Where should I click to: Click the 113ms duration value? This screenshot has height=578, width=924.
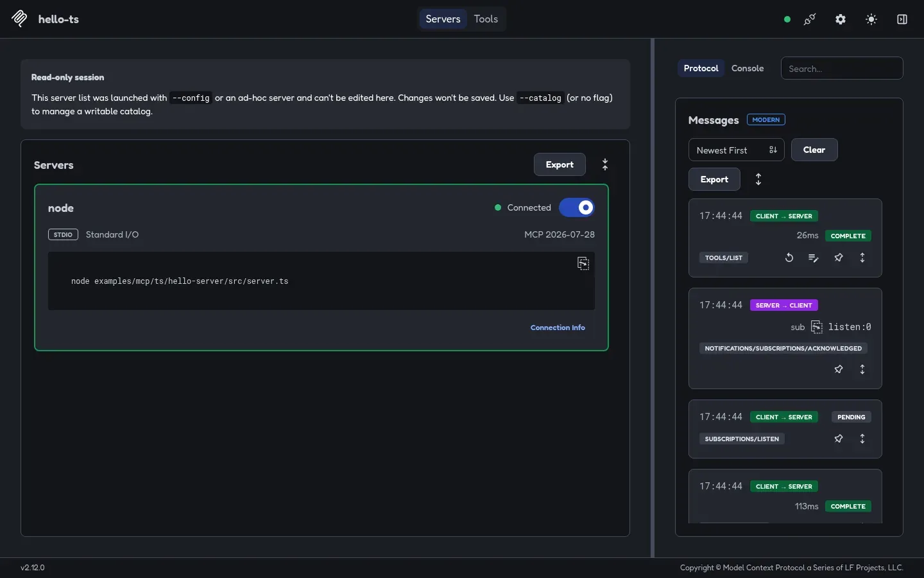807,506
